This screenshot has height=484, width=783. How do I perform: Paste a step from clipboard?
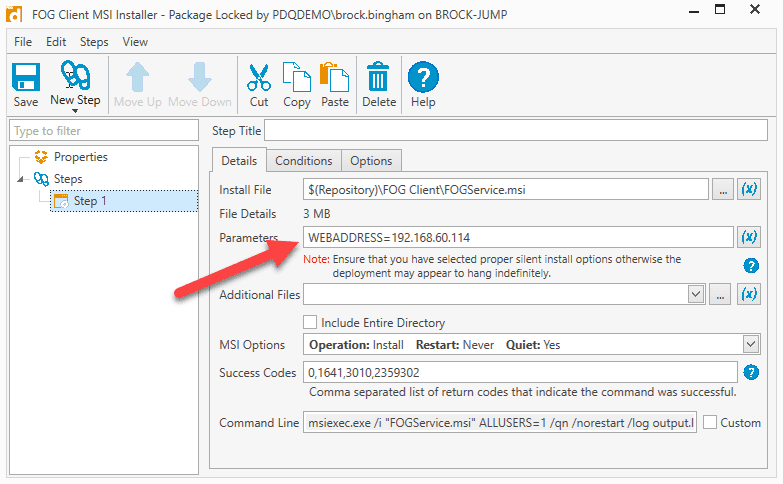coord(335,84)
